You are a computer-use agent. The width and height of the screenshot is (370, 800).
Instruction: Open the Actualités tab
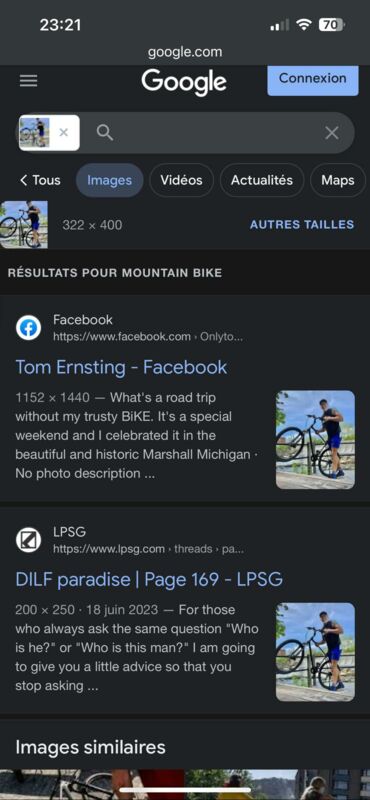(x=262, y=180)
